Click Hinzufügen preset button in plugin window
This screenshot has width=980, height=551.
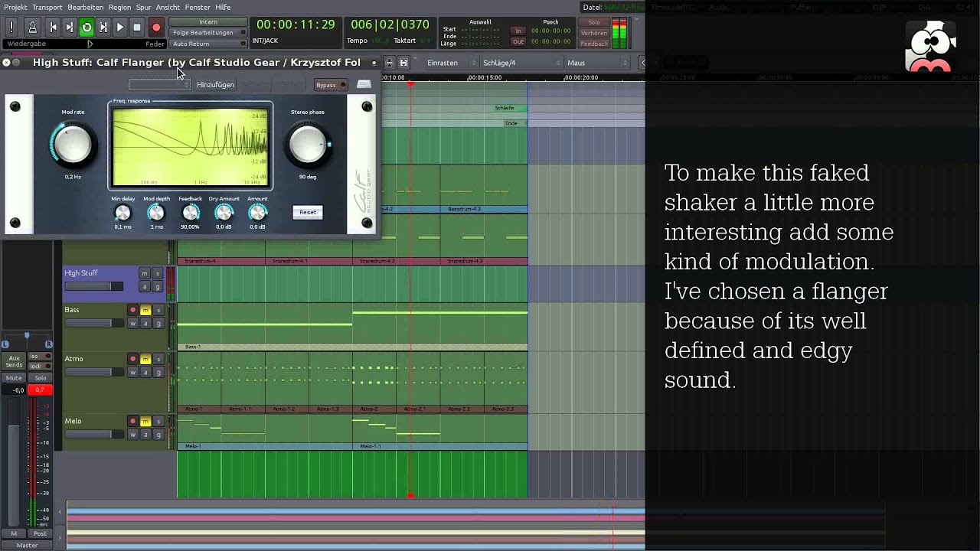(x=215, y=85)
